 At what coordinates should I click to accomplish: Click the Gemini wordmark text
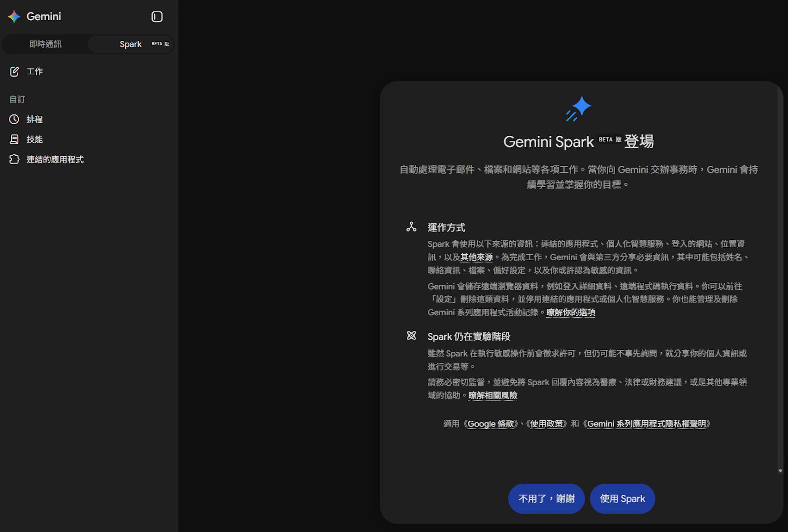tap(44, 17)
